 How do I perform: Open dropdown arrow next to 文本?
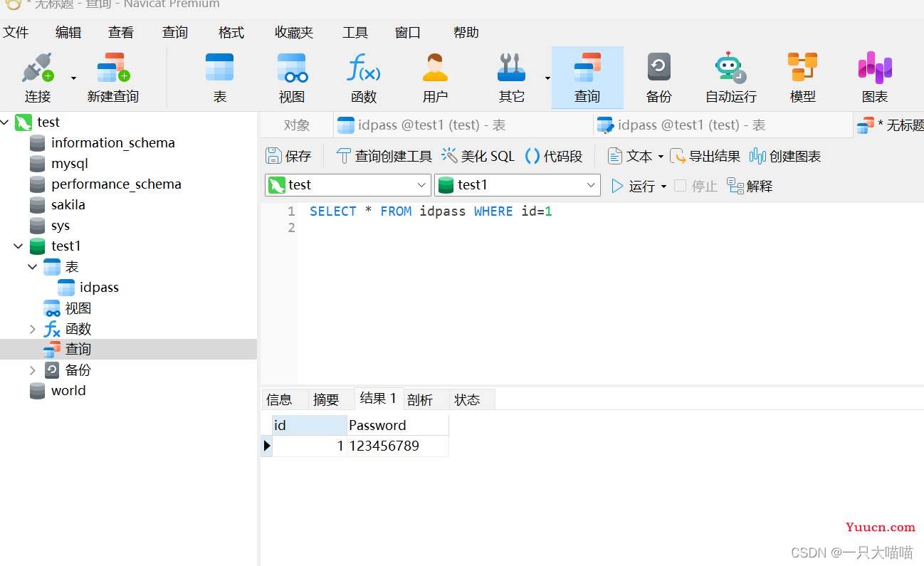pyautogui.click(x=661, y=157)
